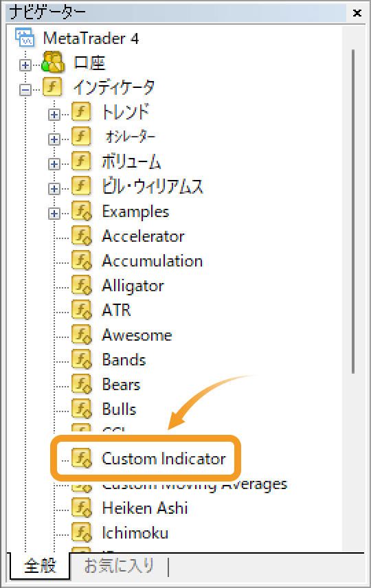Open the お気に入り favorites tab
Viewport: 371px width, 588px height.
[x=119, y=565]
